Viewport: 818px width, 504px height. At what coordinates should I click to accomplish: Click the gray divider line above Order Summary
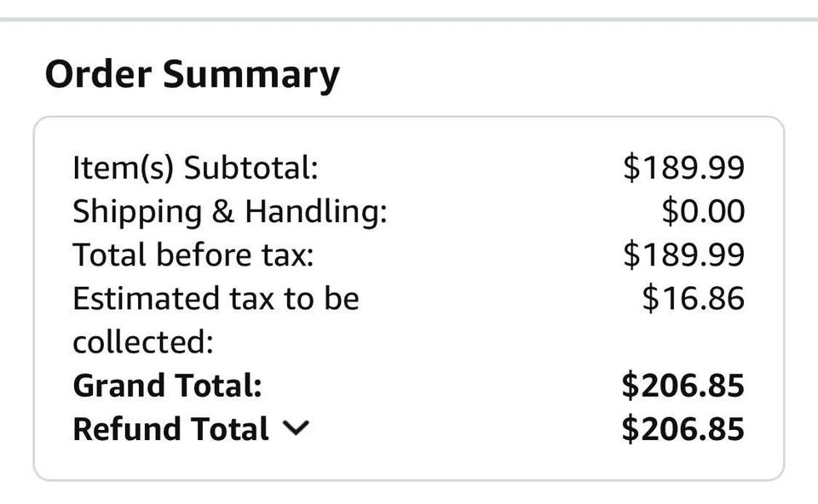409,19
